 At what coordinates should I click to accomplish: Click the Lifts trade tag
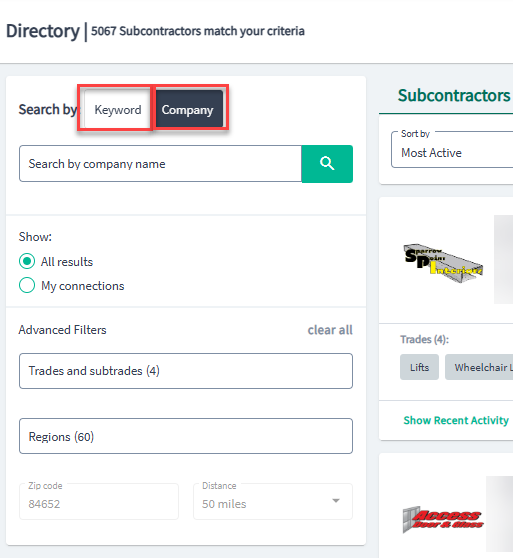click(x=419, y=367)
